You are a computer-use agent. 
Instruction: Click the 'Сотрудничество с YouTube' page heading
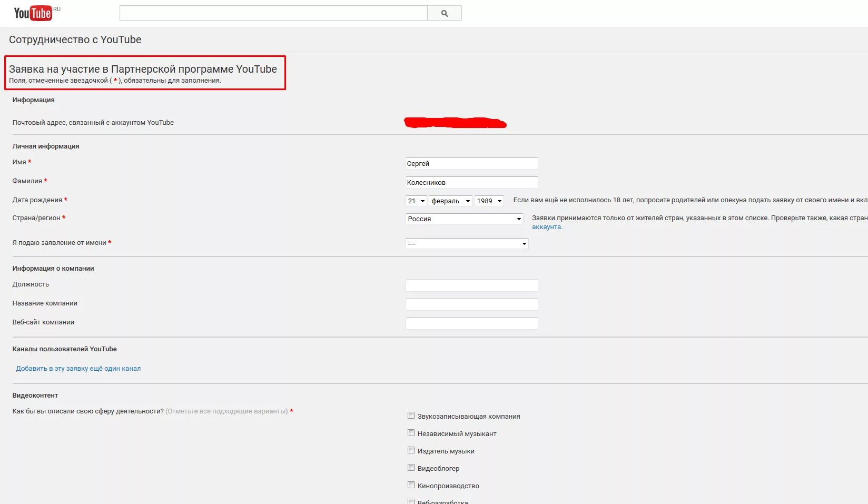75,40
